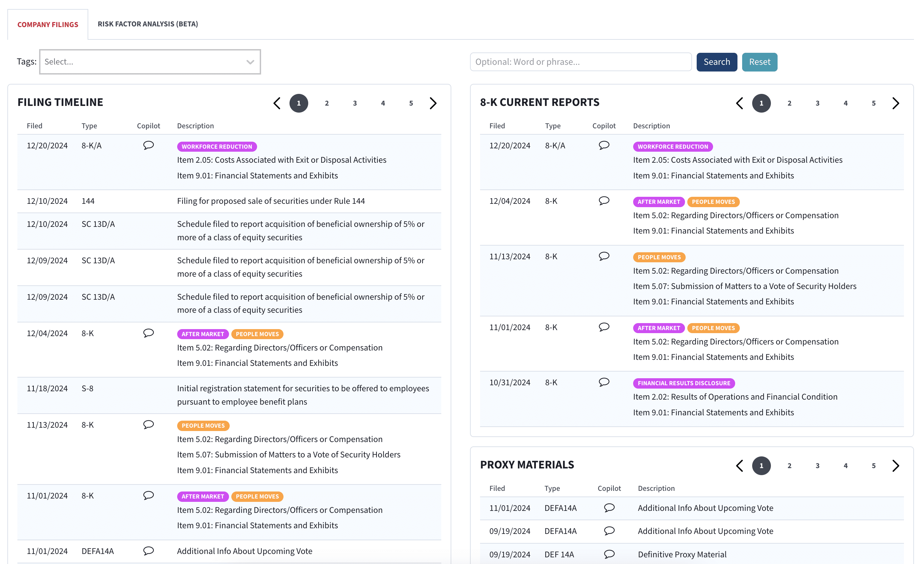Open the 11/18/2024 S-8 initial registration statement row
The image size is (924, 564).
coord(229,395)
